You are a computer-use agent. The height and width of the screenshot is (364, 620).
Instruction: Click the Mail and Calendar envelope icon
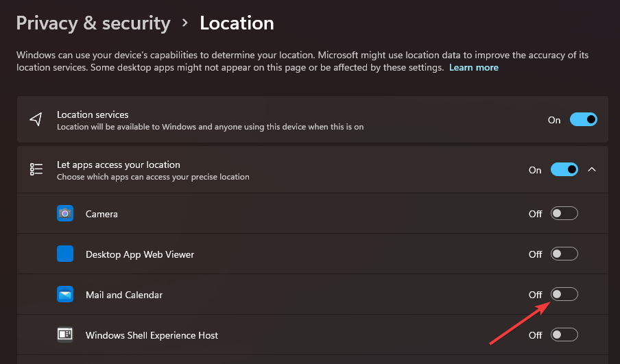pos(65,295)
